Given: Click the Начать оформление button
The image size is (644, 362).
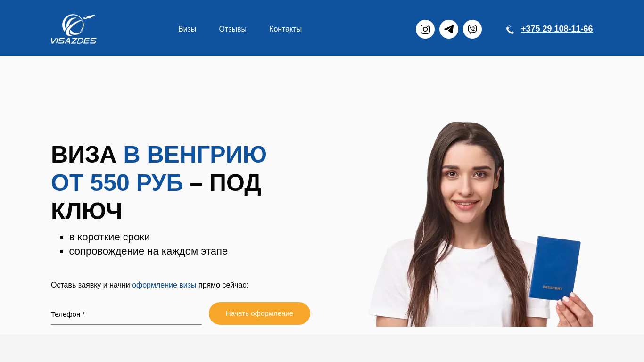Looking at the screenshot, I should [x=259, y=313].
